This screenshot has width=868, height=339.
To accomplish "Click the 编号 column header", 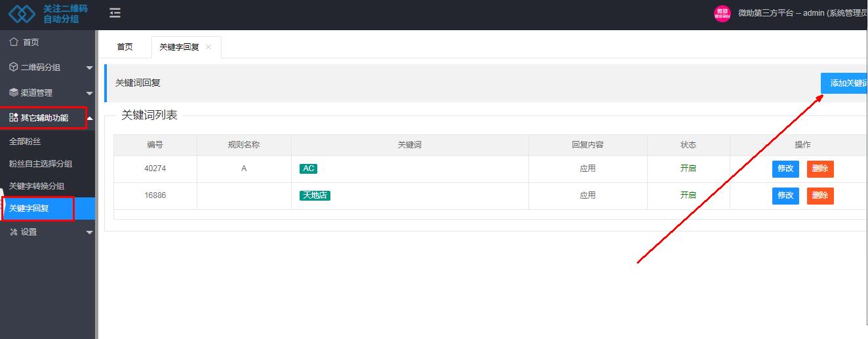I will point(155,145).
